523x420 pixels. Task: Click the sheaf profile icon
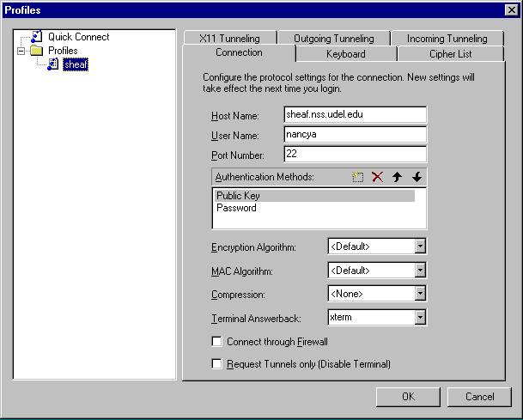(x=53, y=64)
